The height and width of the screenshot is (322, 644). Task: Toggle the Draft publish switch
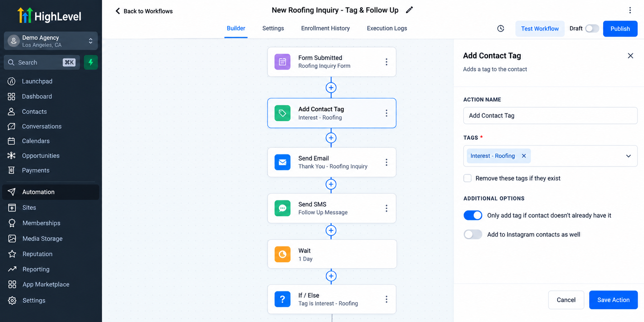[592, 29]
